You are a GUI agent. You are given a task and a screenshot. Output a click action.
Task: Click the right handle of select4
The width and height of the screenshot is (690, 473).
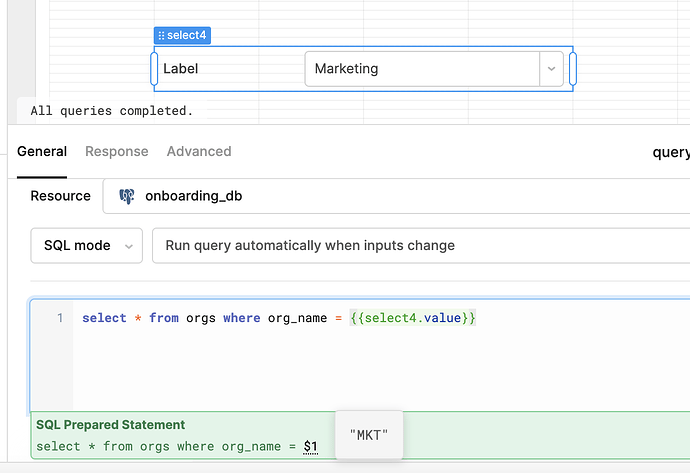click(x=573, y=69)
